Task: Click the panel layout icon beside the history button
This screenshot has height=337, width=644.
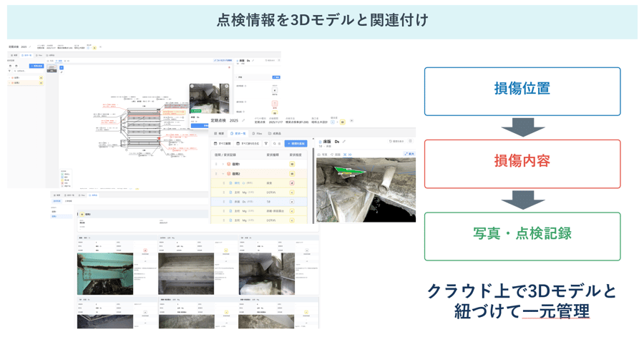Action: pyautogui.click(x=410, y=141)
